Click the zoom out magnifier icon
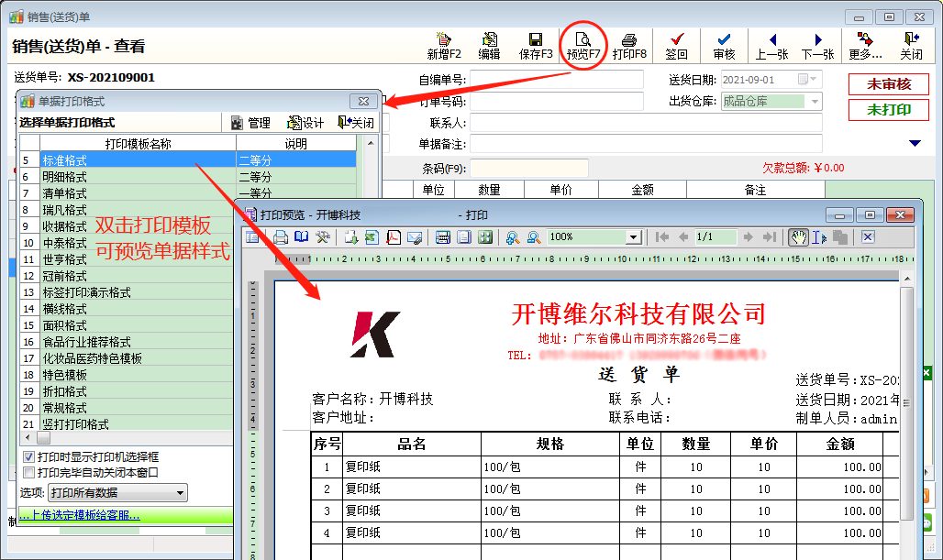 click(x=534, y=237)
